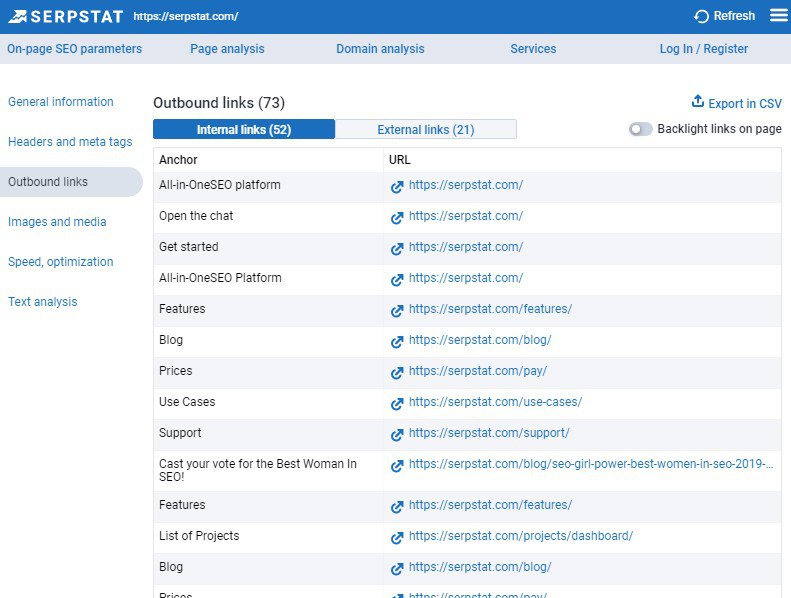Screen dimensions: 791x598
Task: Open the https://serpstat.com/projects/dashboard/ link
Action: 521,536
